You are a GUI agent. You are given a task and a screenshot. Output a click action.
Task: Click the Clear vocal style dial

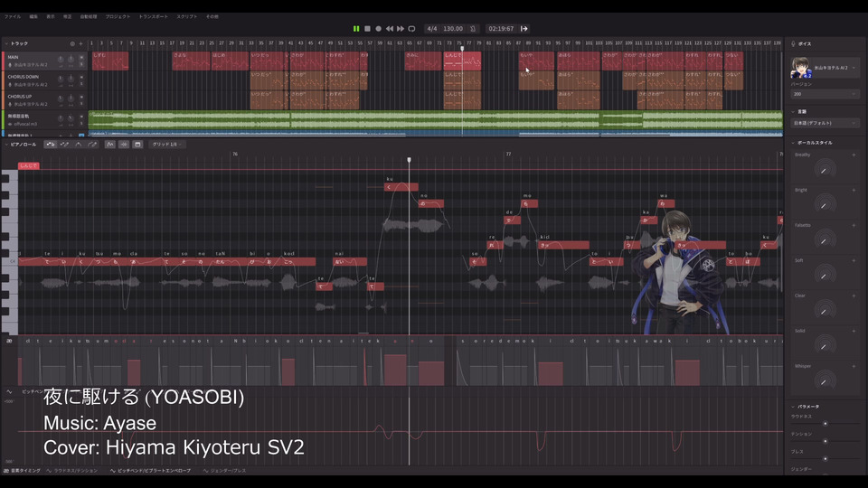pos(825,310)
